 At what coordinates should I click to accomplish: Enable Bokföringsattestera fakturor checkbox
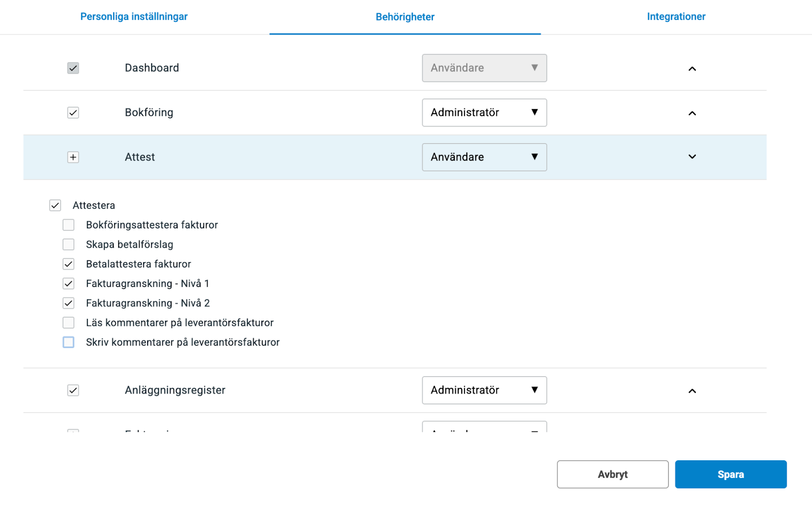[69, 225]
